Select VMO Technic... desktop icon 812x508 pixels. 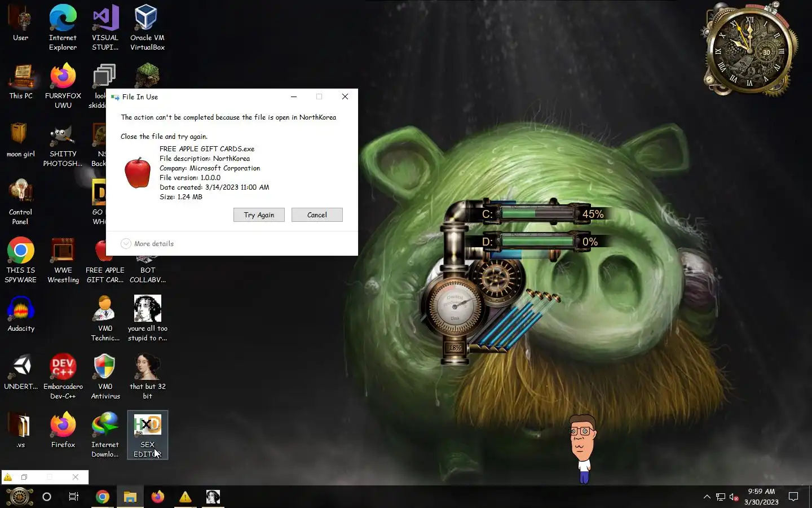tap(105, 318)
